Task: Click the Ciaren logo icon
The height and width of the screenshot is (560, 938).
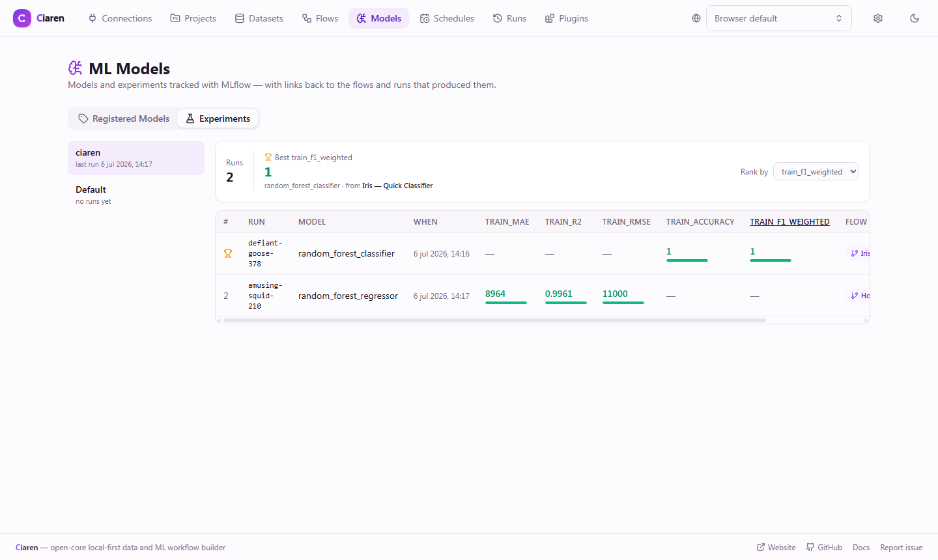Action: 22,18
